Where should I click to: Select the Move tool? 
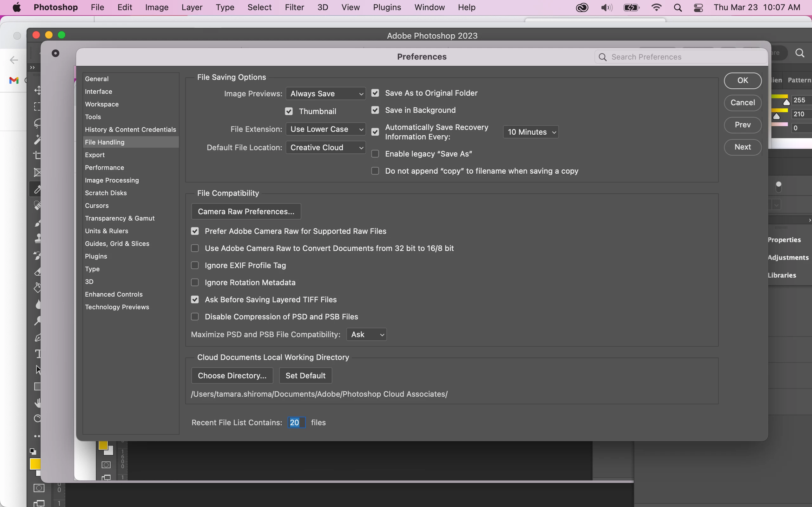coord(38,90)
